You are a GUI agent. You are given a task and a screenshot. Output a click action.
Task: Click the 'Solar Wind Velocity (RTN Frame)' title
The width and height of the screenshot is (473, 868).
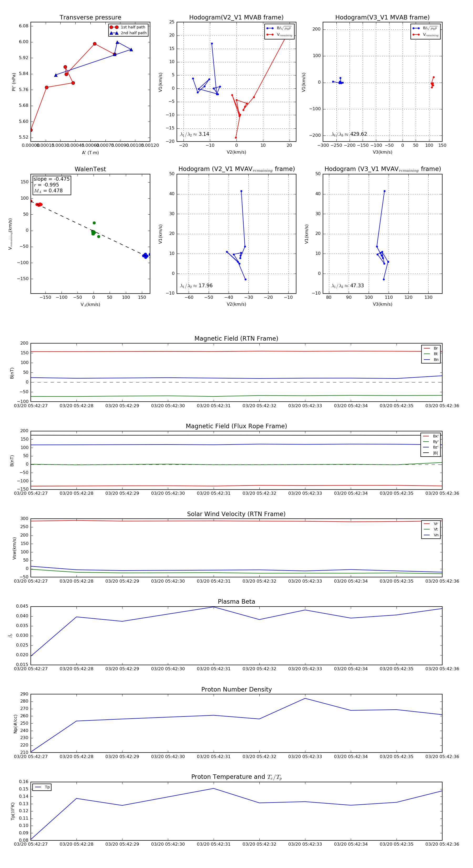(x=236, y=514)
